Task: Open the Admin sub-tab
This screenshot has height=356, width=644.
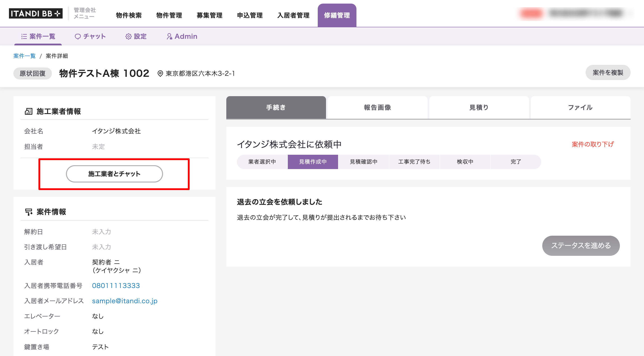Action: (182, 36)
